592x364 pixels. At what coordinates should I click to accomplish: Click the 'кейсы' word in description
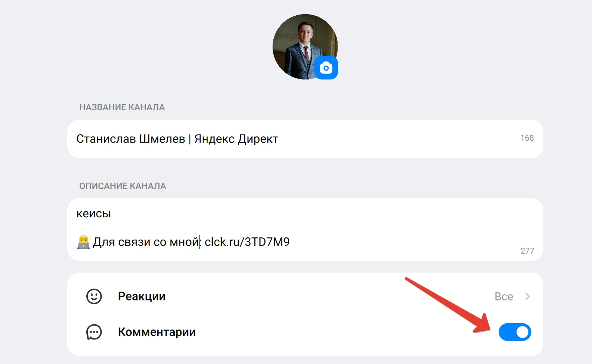94,214
